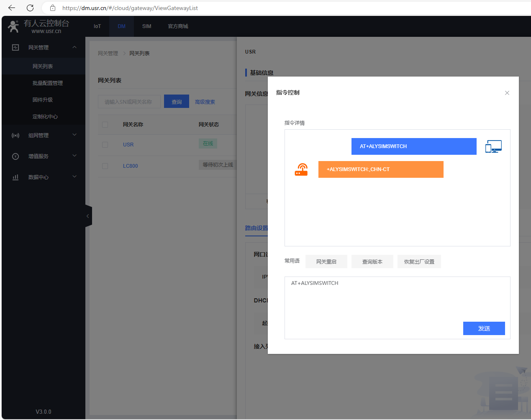Open the LC800 gateway link
The height and width of the screenshot is (420, 531).
[130, 166]
